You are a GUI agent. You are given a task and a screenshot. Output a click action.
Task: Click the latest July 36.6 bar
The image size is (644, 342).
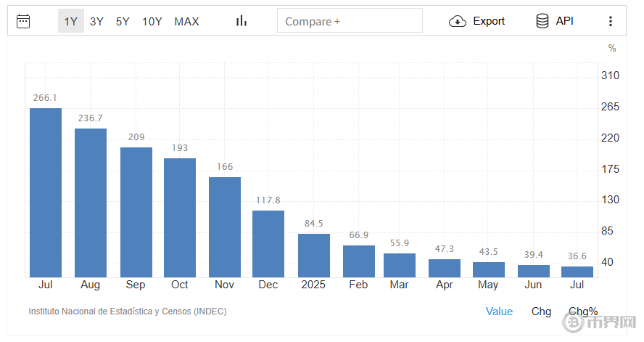click(577, 272)
